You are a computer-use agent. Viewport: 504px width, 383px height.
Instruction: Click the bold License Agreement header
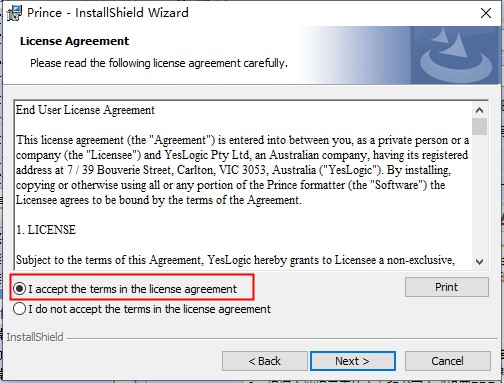click(74, 41)
